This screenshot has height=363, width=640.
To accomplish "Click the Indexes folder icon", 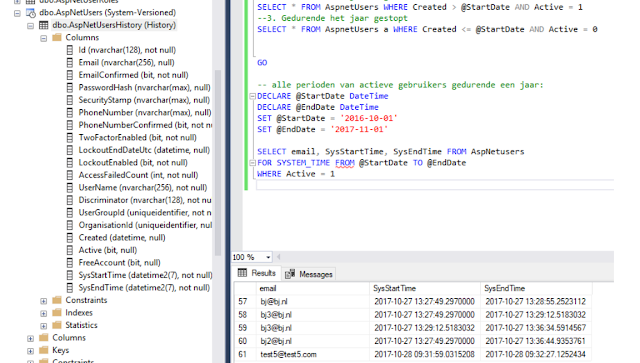I will click(x=57, y=313).
